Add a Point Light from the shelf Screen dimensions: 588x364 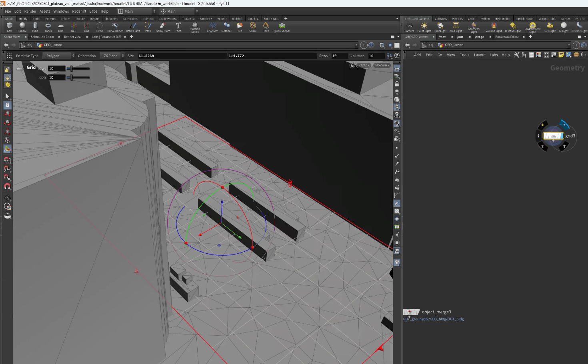(424, 27)
